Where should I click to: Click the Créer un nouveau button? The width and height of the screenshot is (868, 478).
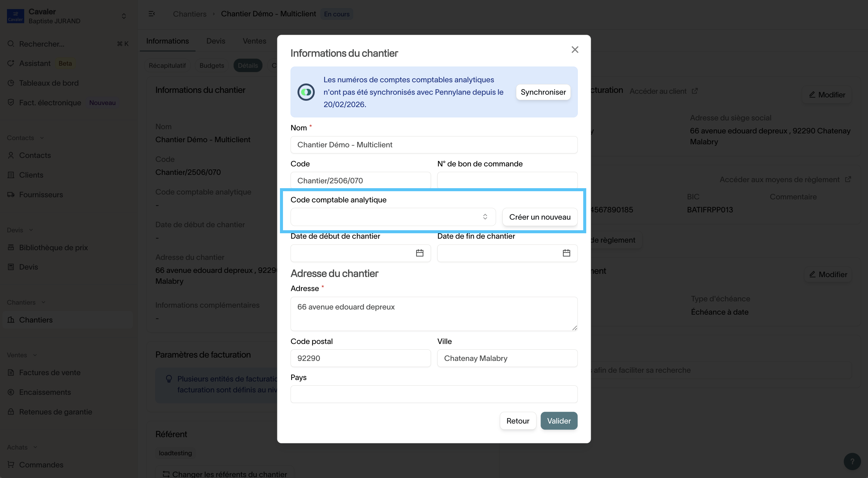[539, 217]
